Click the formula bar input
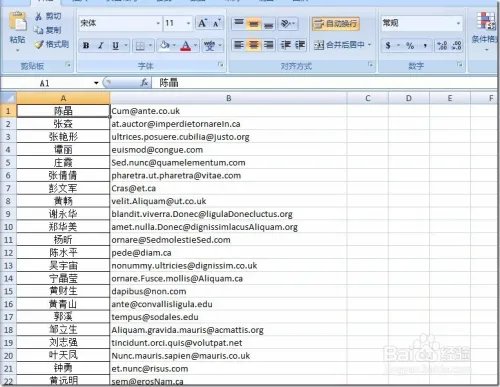The image size is (500, 387). pyautogui.click(x=324, y=83)
